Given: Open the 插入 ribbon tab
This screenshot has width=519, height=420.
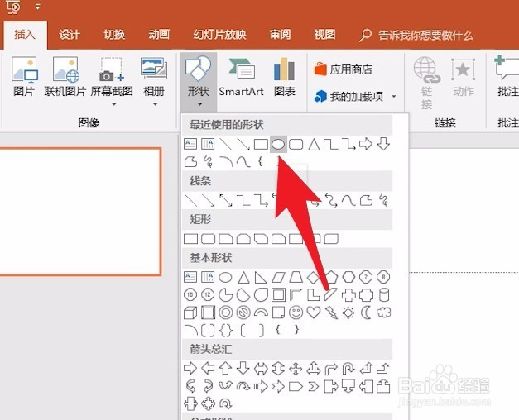Looking at the screenshot, I should 25,35.
